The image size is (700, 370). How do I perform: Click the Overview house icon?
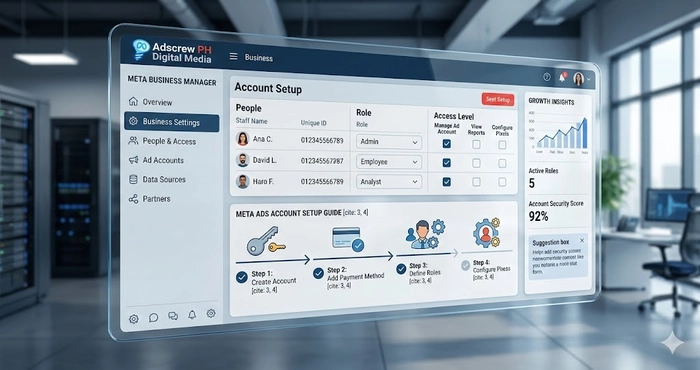pos(133,101)
